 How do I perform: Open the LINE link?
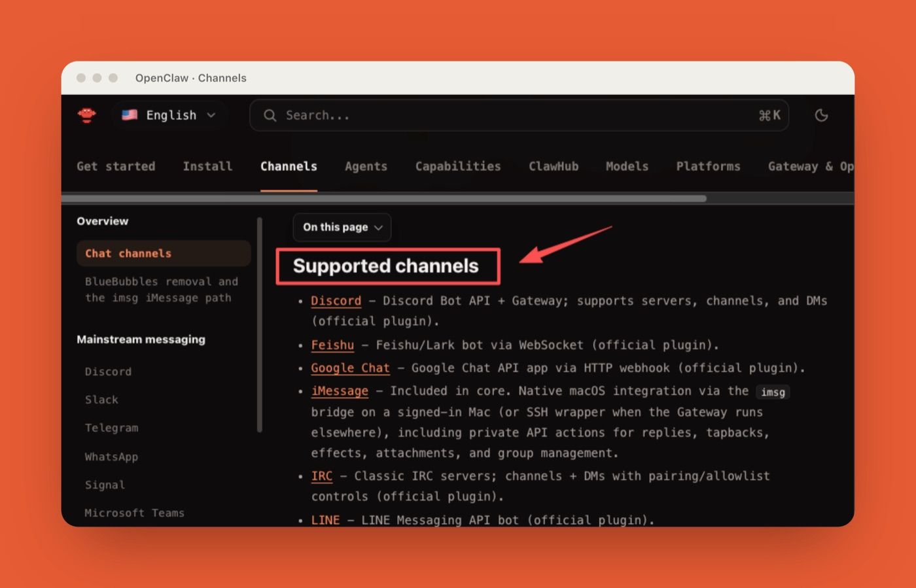pos(325,520)
